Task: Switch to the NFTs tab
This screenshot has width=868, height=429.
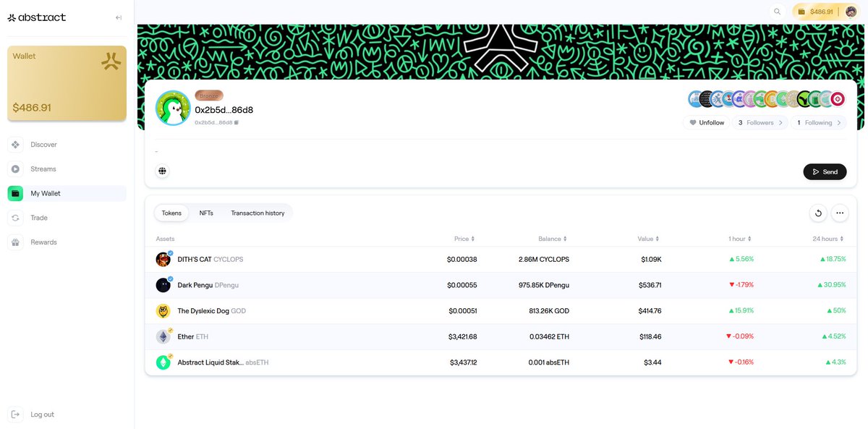Action: click(x=206, y=213)
